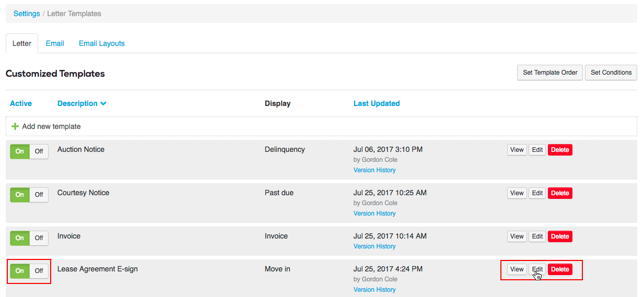644x297 pixels.
Task: Sort templates by Active column header
Action: pyautogui.click(x=21, y=103)
